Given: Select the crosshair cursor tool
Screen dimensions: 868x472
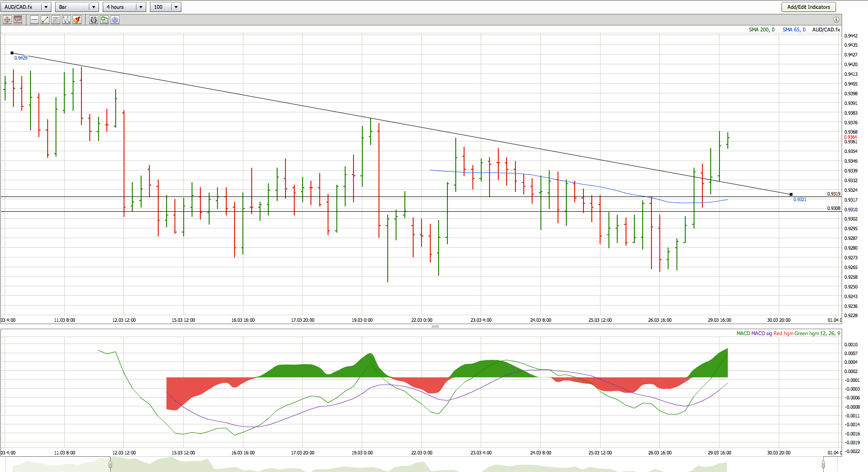Looking at the screenshot, I should [7, 20].
